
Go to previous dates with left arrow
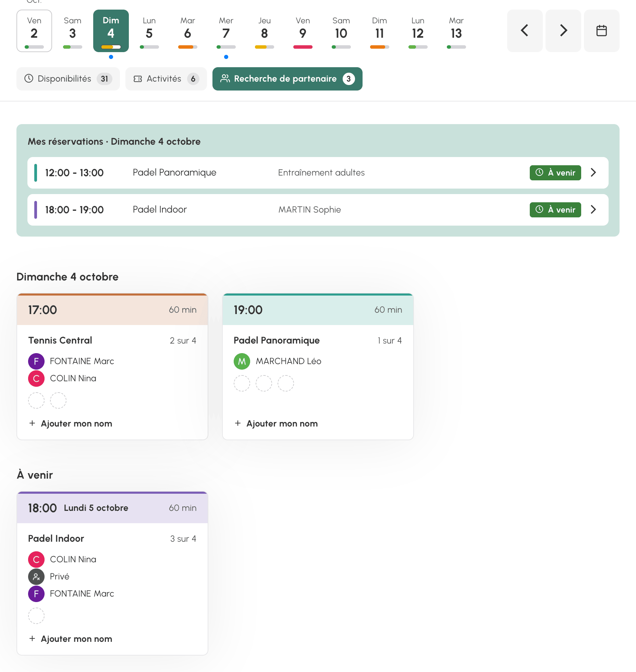coord(525,31)
